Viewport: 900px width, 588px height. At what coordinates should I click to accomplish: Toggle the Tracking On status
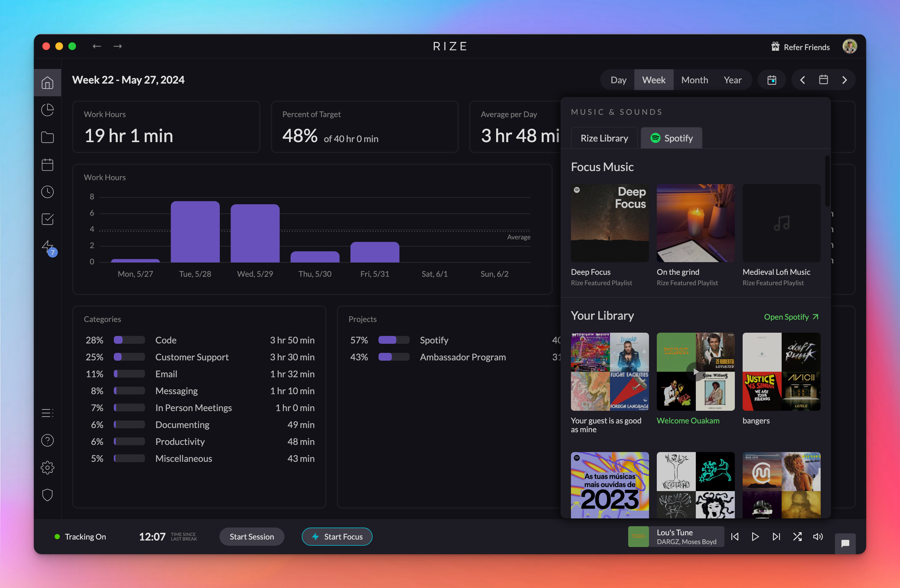(x=80, y=537)
